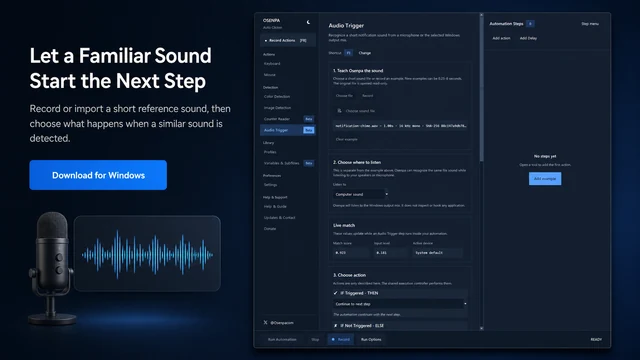Click the F1 shortcut key badge

tap(348, 53)
